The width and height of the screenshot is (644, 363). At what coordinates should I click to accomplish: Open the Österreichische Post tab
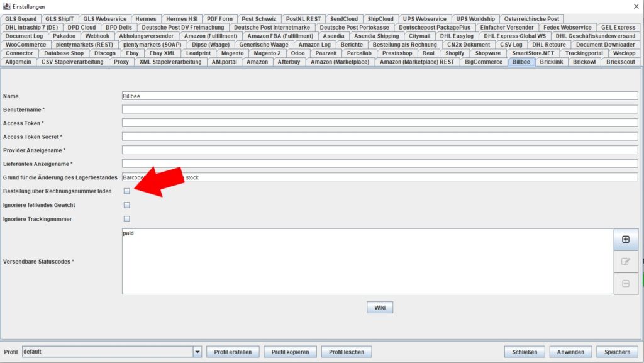pos(532,18)
